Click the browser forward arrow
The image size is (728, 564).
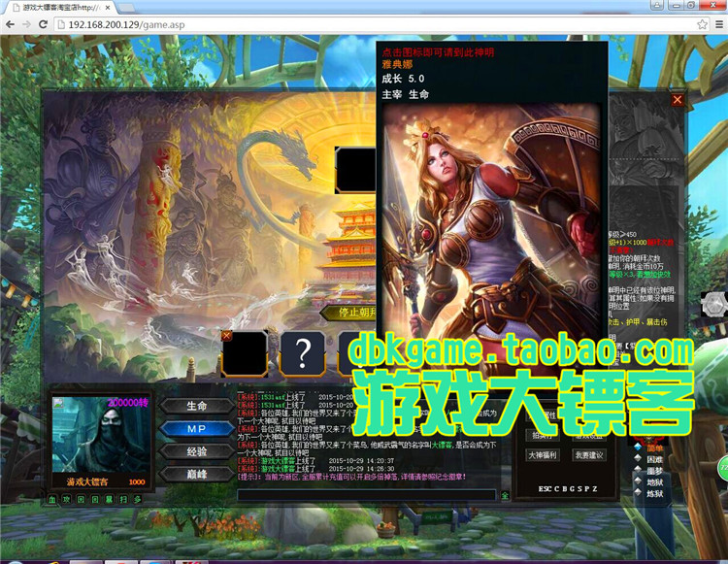(26, 24)
